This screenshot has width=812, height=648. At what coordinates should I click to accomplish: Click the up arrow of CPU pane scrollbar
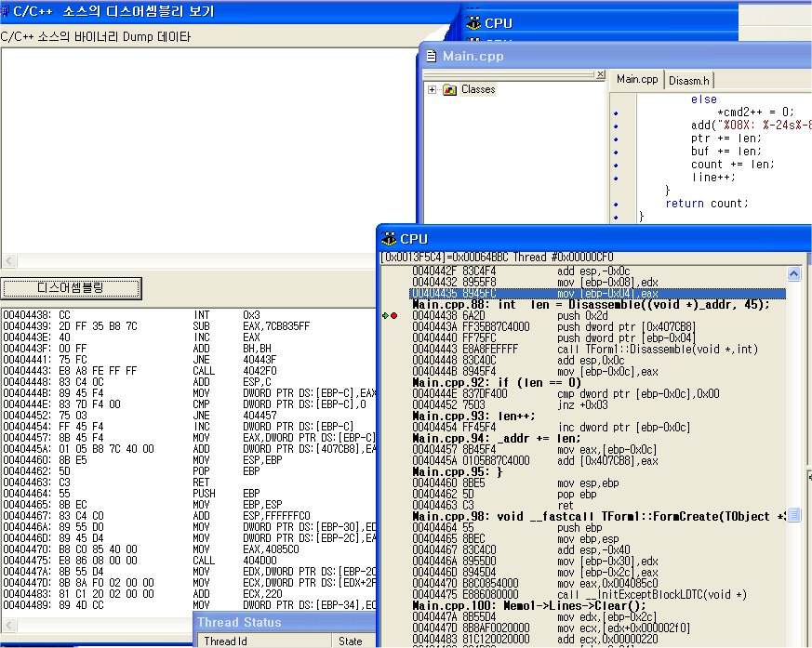point(793,273)
